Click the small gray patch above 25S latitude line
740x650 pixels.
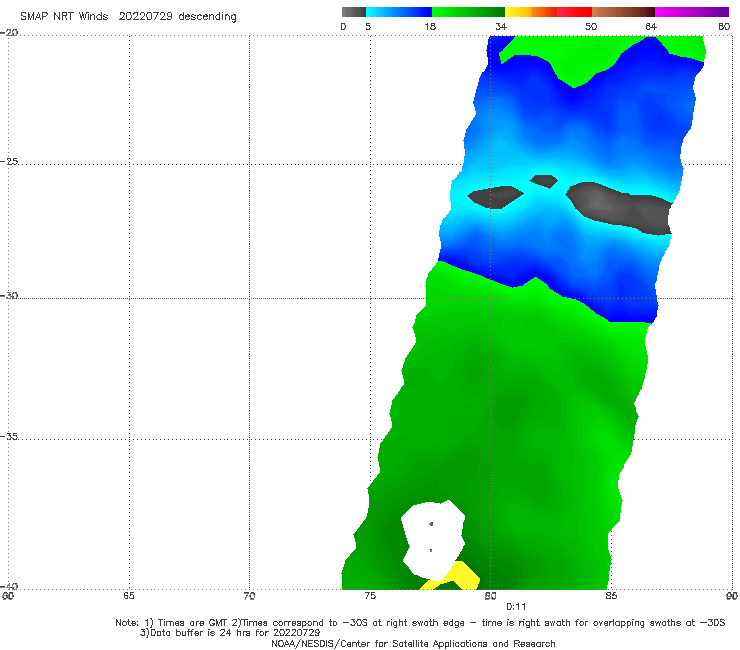point(544,181)
